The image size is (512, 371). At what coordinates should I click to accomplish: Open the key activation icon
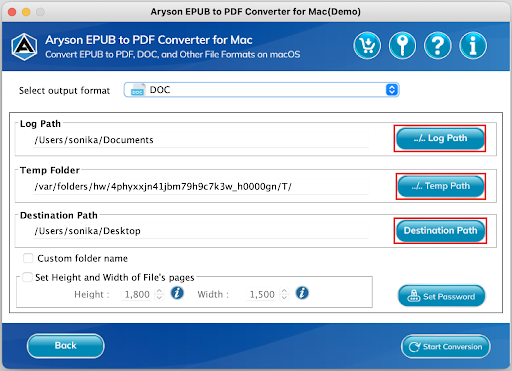click(402, 46)
